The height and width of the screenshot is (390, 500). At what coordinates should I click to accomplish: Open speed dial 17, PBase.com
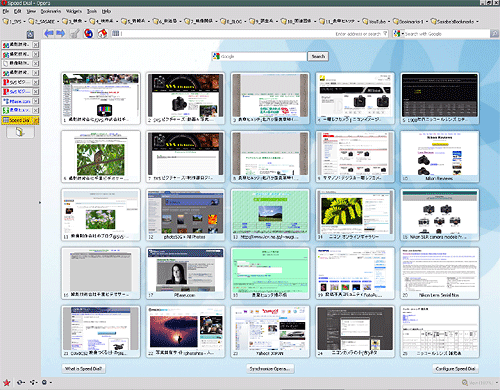pos(185,273)
